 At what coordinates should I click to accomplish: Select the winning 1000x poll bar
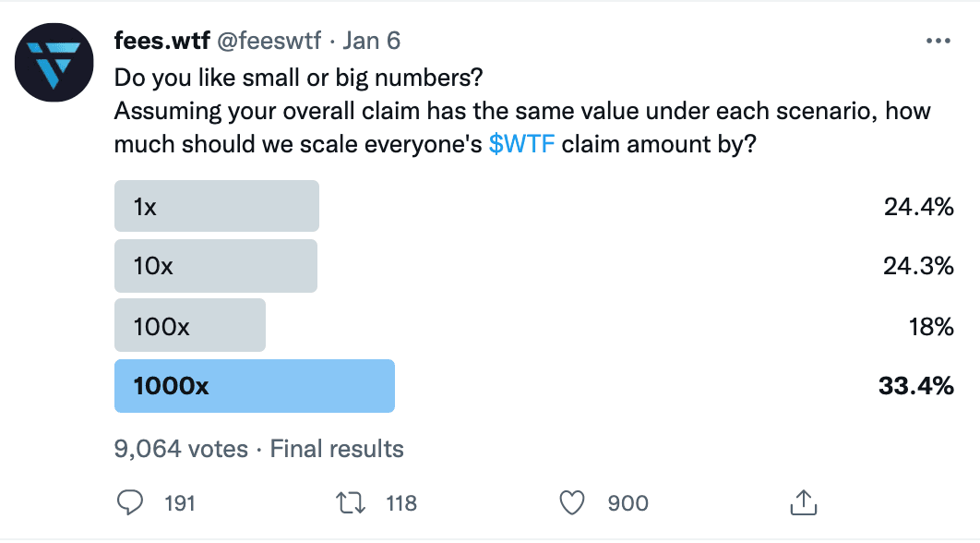coord(254,386)
